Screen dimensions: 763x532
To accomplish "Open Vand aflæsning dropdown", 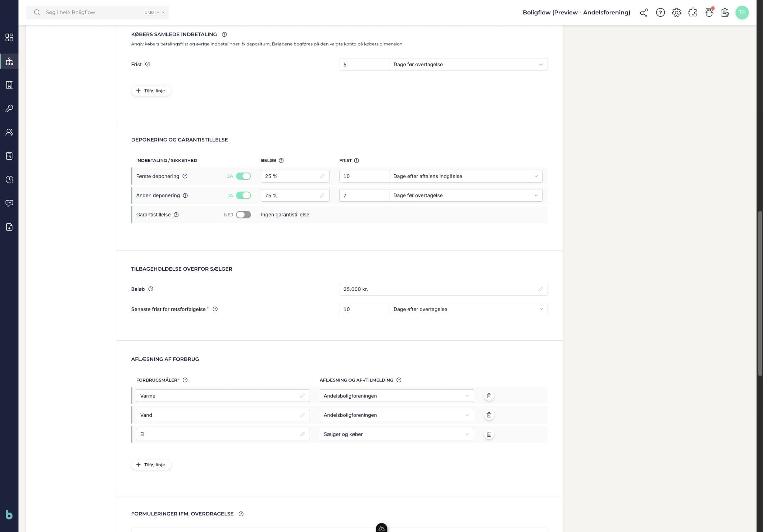I will pos(397,415).
